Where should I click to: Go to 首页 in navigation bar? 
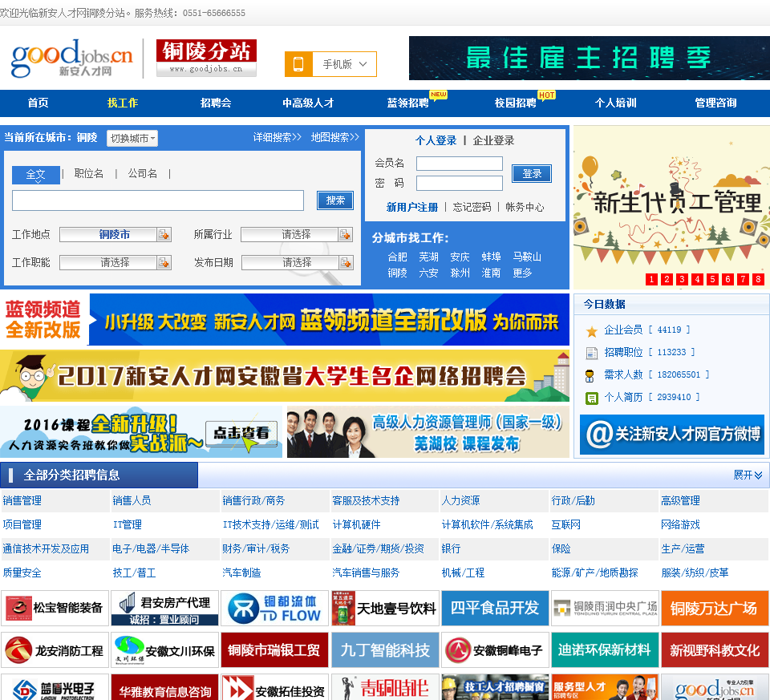pos(38,103)
